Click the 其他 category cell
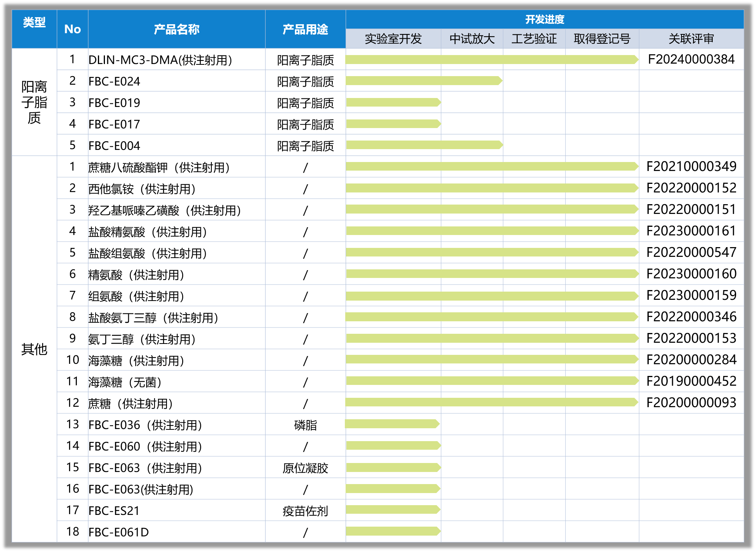This screenshot has height=552, width=756. click(34, 349)
